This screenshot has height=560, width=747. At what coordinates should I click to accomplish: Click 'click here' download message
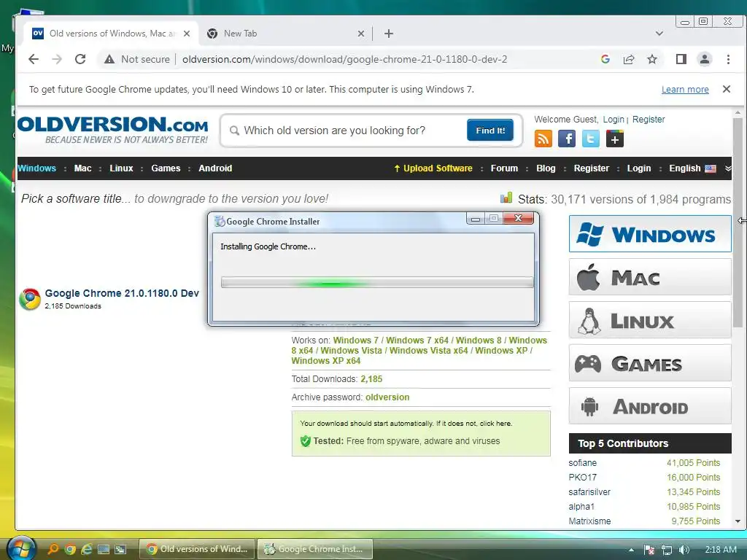click(x=495, y=424)
